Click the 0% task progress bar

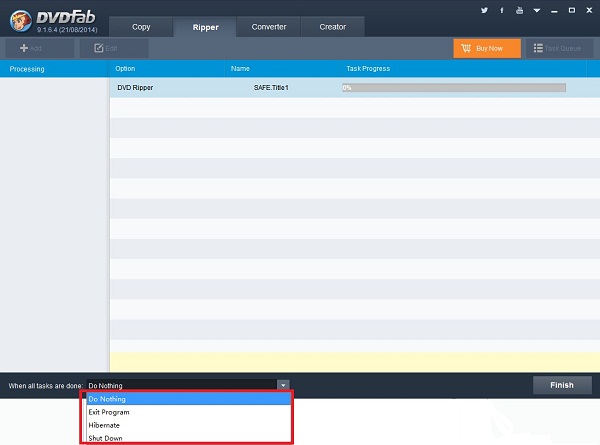coord(454,88)
